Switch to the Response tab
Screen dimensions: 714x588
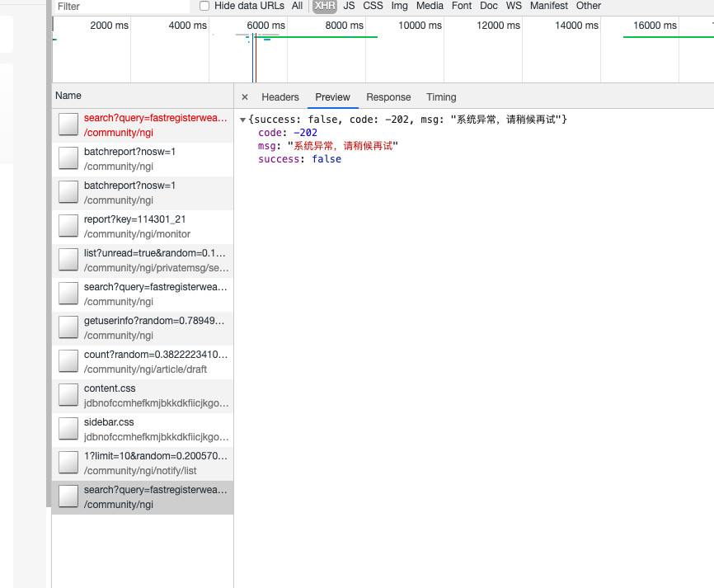click(x=388, y=97)
